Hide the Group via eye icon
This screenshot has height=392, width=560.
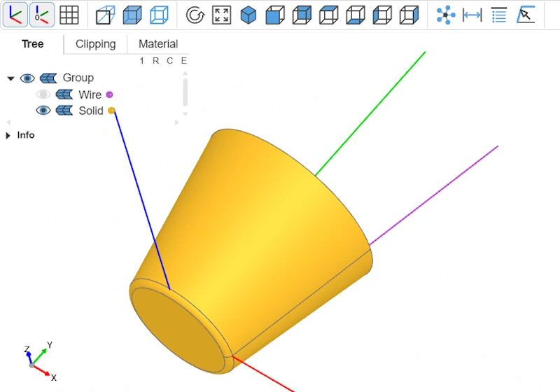(x=27, y=78)
